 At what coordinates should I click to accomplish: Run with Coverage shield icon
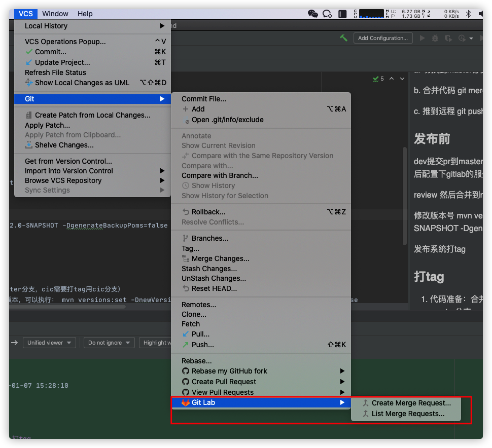pos(448,38)
